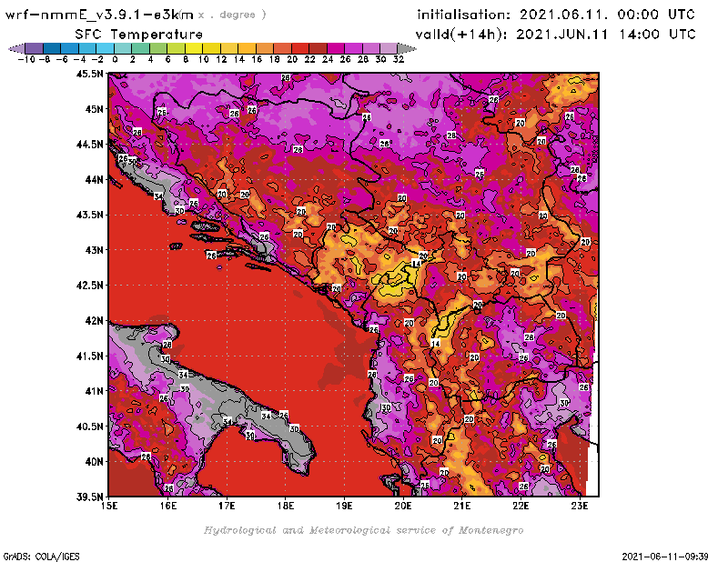Click the 44.5N latitude axis label
Screen dimensions: 728x562
(x=89, y=145)
